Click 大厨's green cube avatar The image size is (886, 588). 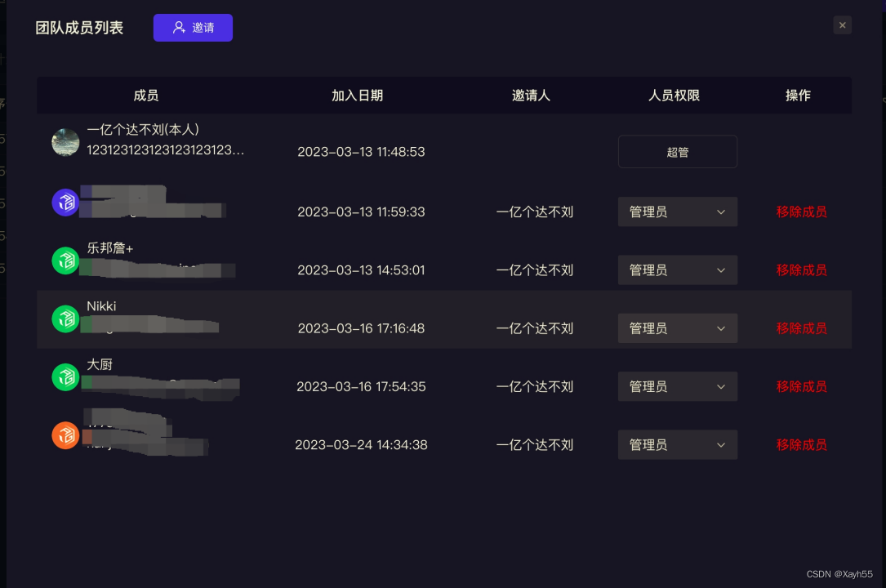coord(65,376)
